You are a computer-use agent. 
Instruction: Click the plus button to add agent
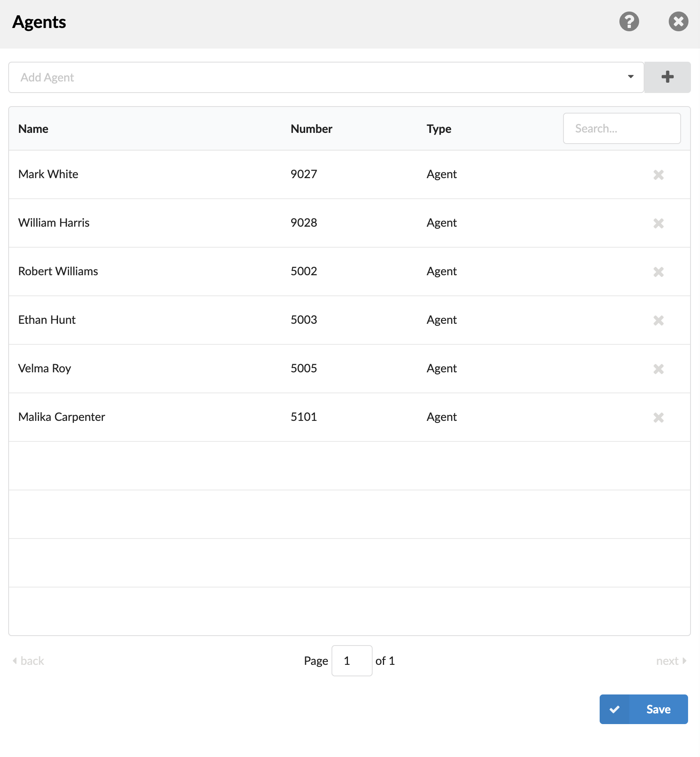667,77
